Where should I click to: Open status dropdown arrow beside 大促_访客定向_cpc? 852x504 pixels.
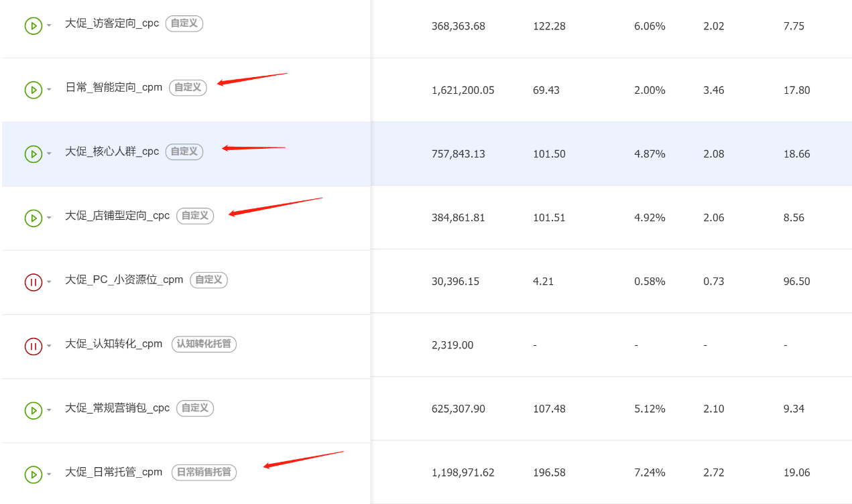pyautogui.click(x=49, y=27)
